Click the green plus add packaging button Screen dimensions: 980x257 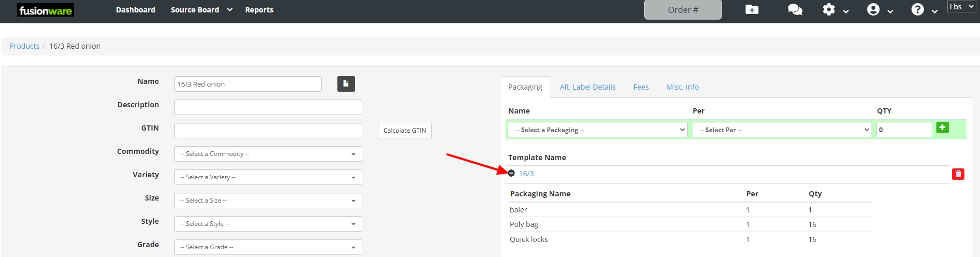coord(942,127)
